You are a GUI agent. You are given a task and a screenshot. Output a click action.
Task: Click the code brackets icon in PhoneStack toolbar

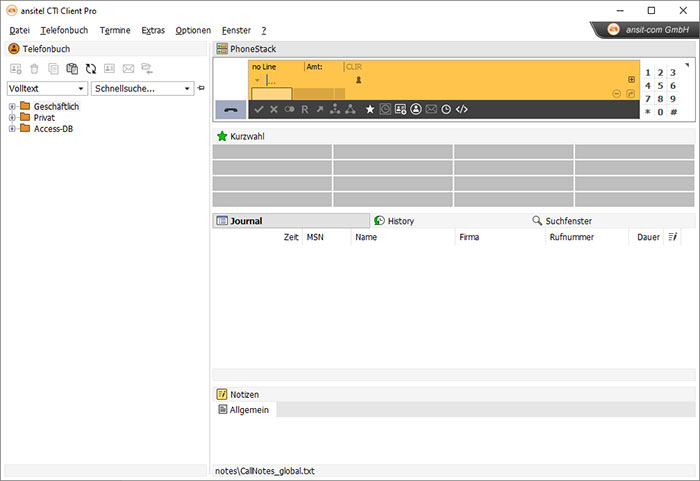pos(462,109)
